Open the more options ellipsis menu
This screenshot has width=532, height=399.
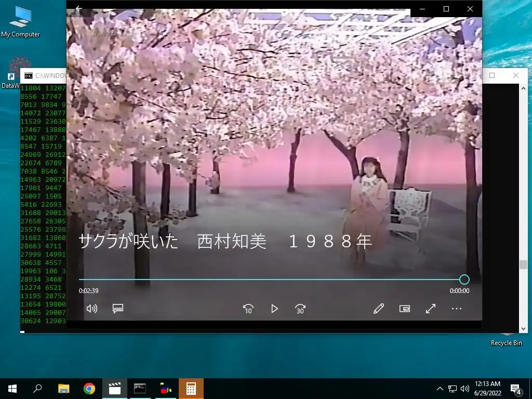pos(457,309)
